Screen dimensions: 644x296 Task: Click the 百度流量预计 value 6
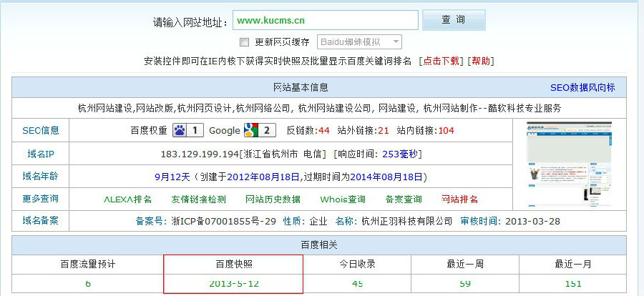tap(87, 284)
